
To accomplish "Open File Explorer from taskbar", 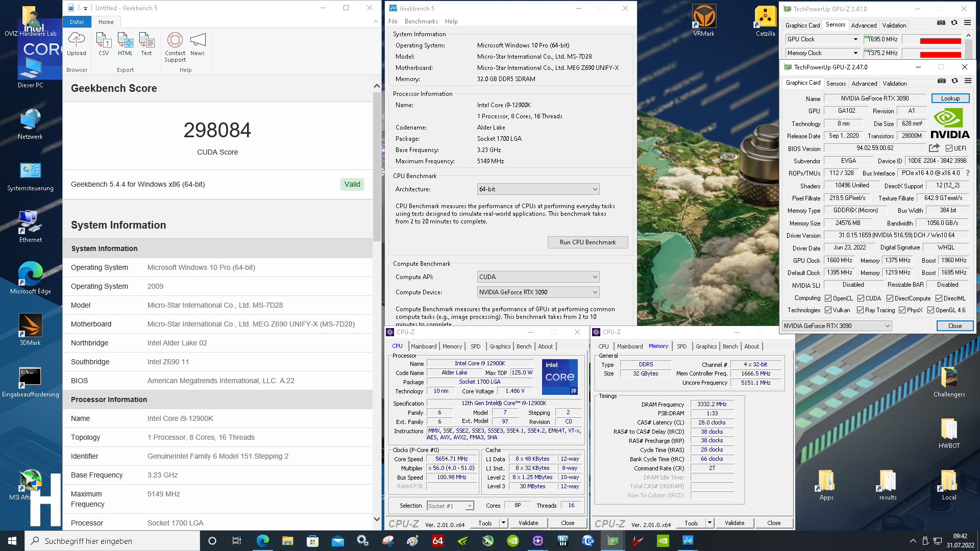I will tap(288, 541).
